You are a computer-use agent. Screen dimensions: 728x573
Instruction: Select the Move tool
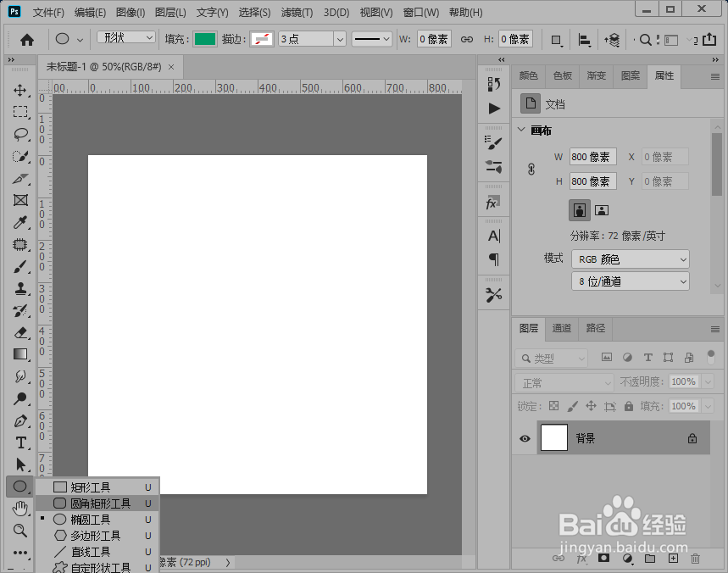[20, 90]
